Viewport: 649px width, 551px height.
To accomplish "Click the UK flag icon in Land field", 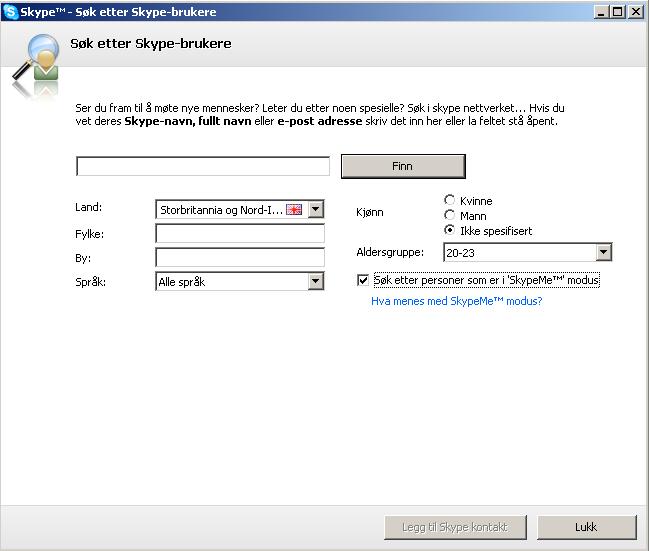I will pyautogui.click(x=294, y=209).
